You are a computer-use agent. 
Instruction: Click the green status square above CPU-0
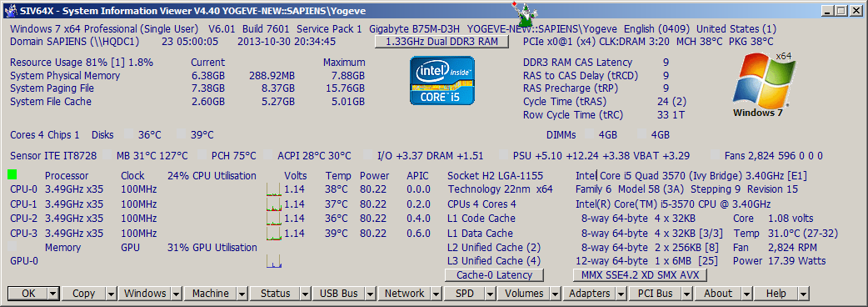point(12,175)
